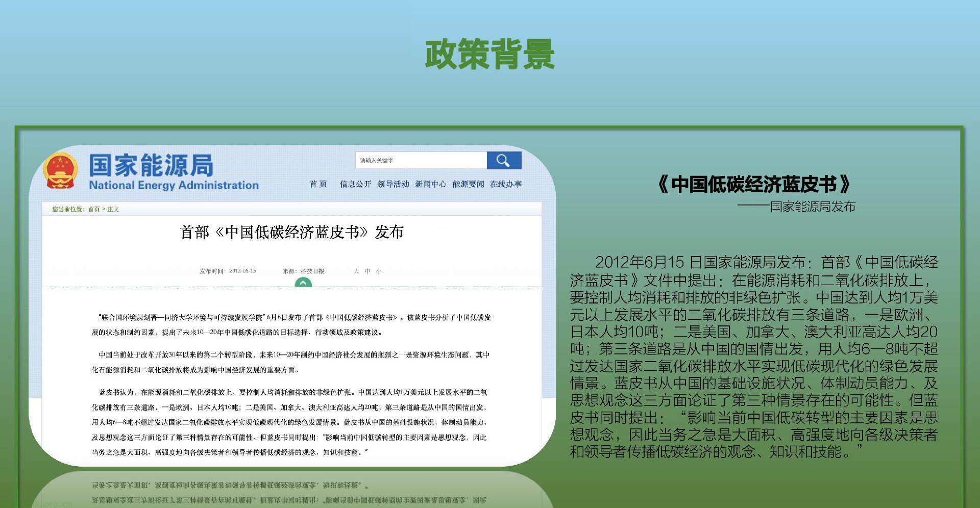This screenshot has height=508, width=980.
Task: Click the heading 《中国低碳经济蓝皮书》 on right
Action: [754, 185]
